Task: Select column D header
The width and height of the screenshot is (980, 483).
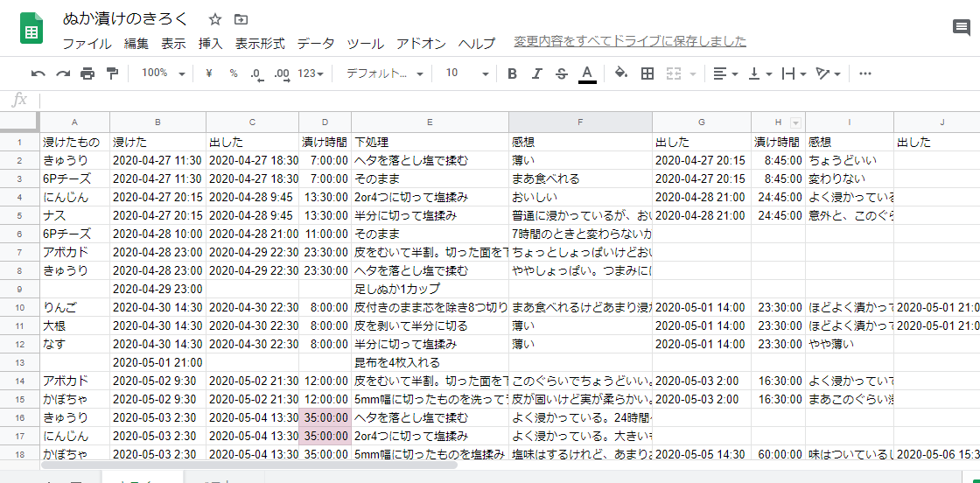Action: tap(325, 122)
